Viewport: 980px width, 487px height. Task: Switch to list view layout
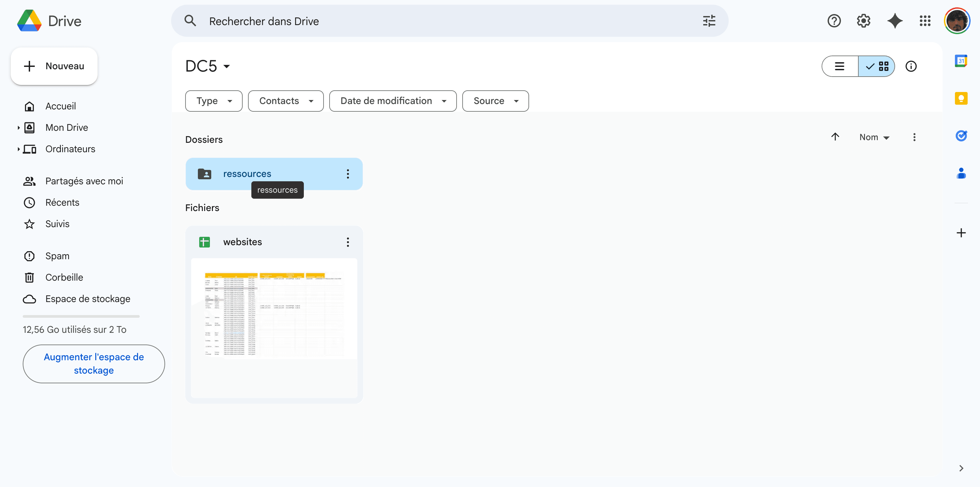click(x=840, y=66)
